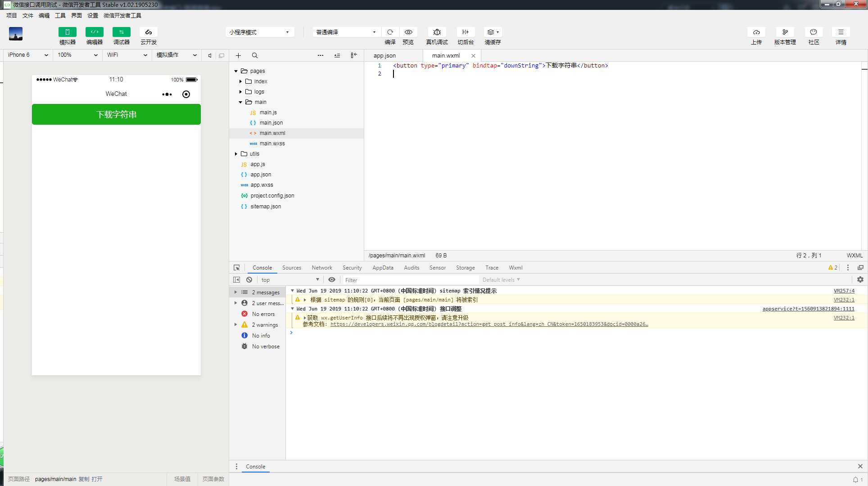Switch to the AppData tab

click(383, 268)
